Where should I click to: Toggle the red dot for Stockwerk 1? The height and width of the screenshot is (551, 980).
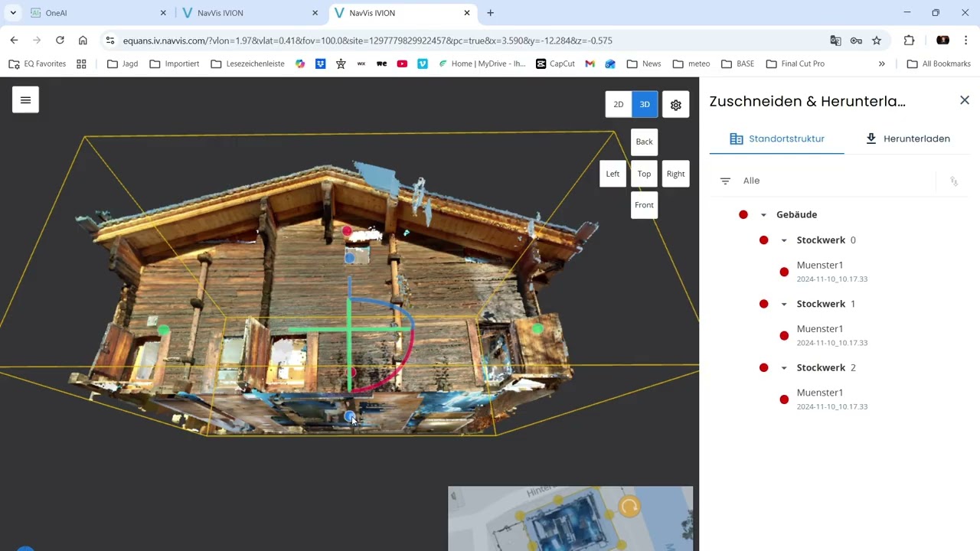tap(763, 304)
